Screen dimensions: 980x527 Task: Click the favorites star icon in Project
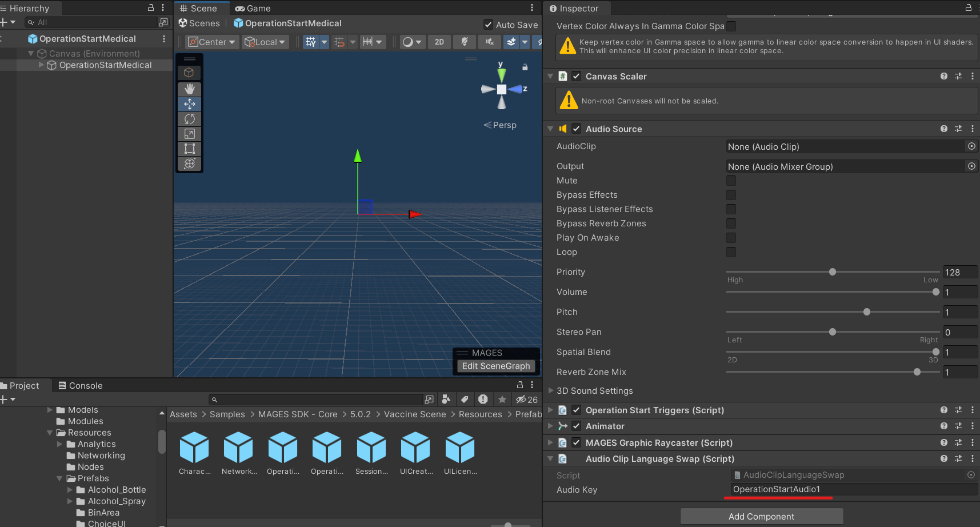pos(502,399)
